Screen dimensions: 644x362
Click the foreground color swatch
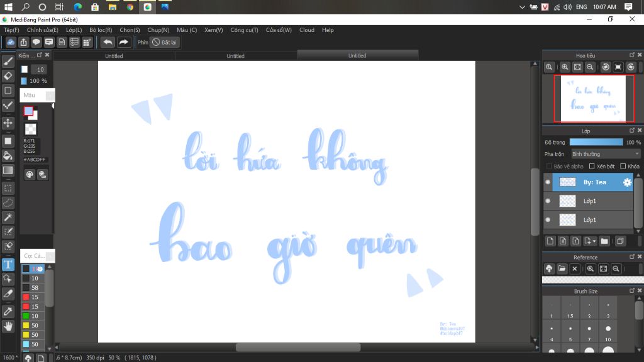coord(28,111)
